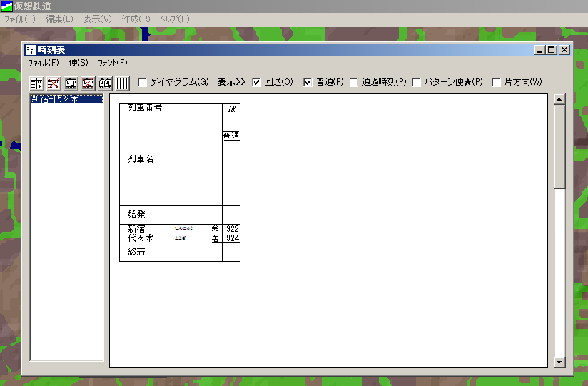Click the delete timetable icon with red cross

coord(54,83)
